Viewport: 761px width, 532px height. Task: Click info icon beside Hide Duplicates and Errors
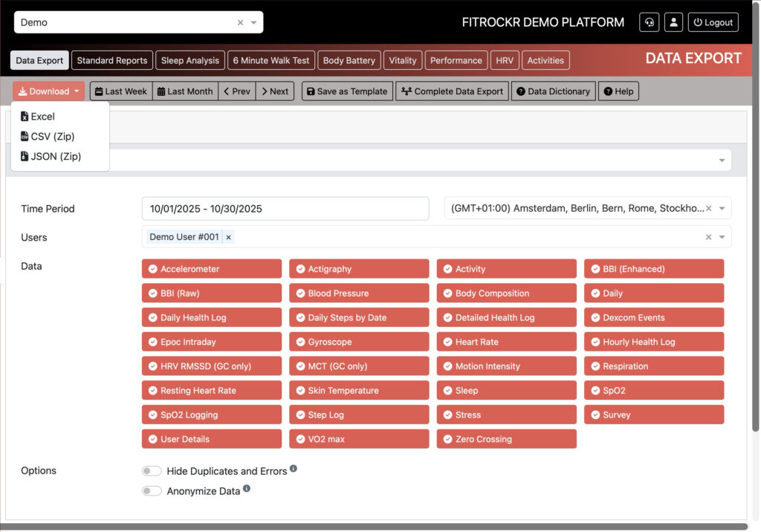click(294, 469)
